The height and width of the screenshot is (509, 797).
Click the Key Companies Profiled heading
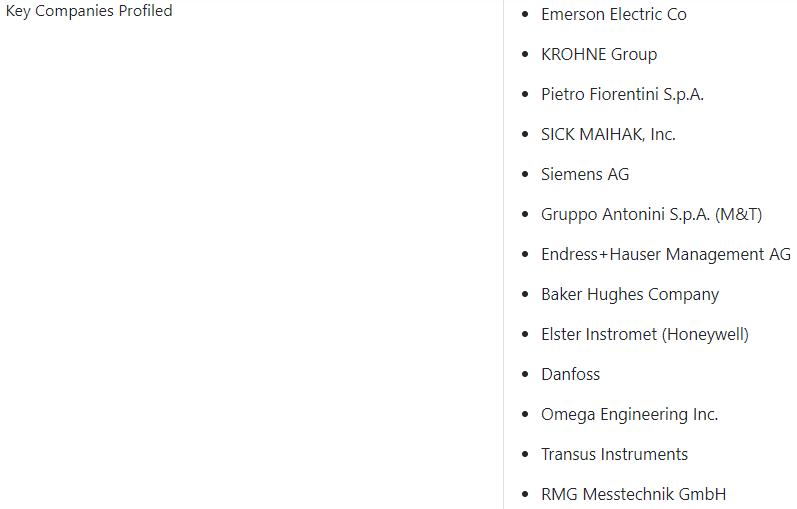[89, 11]
